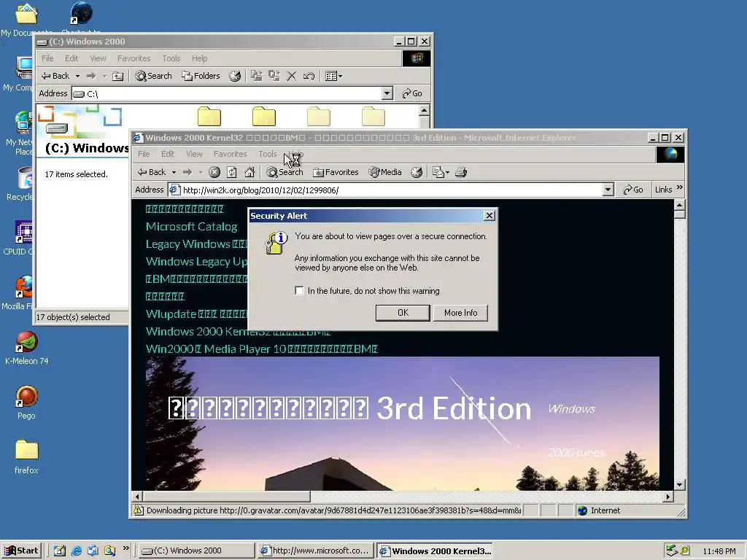Click up arrow of C: explorer scrollbar
The width and height of the screenshot is (747, 560).
tap(424, 111)
